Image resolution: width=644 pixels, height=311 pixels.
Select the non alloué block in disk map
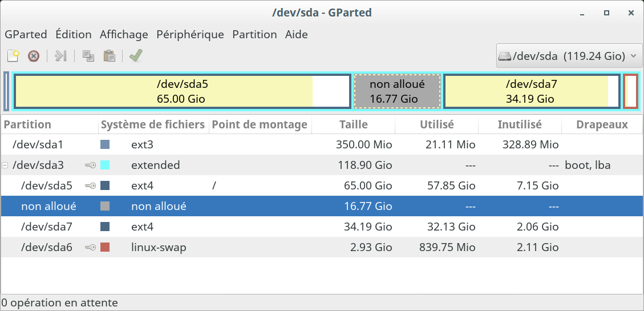pos(397,91)
